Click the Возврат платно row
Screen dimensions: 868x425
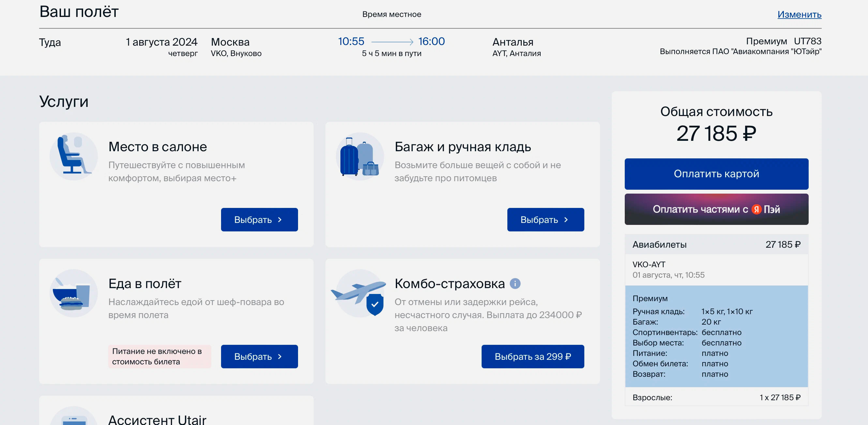pyautogui.click(x=680, y=374)
